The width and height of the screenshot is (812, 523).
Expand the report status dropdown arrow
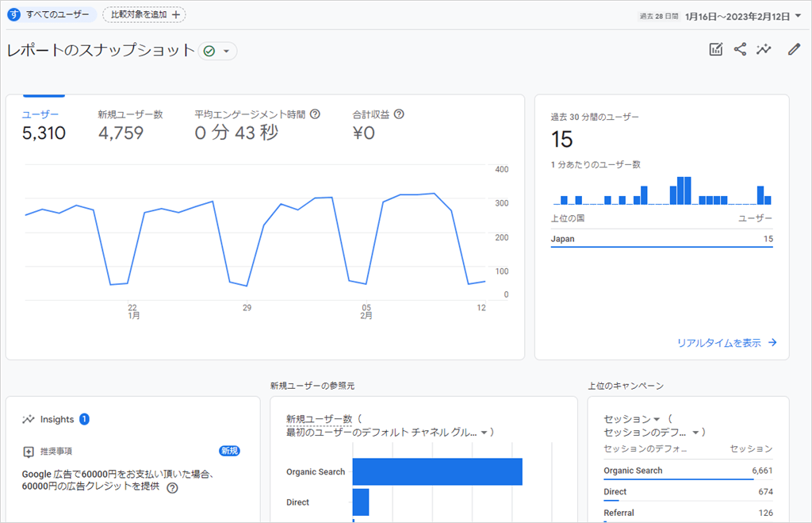[226, 51]
